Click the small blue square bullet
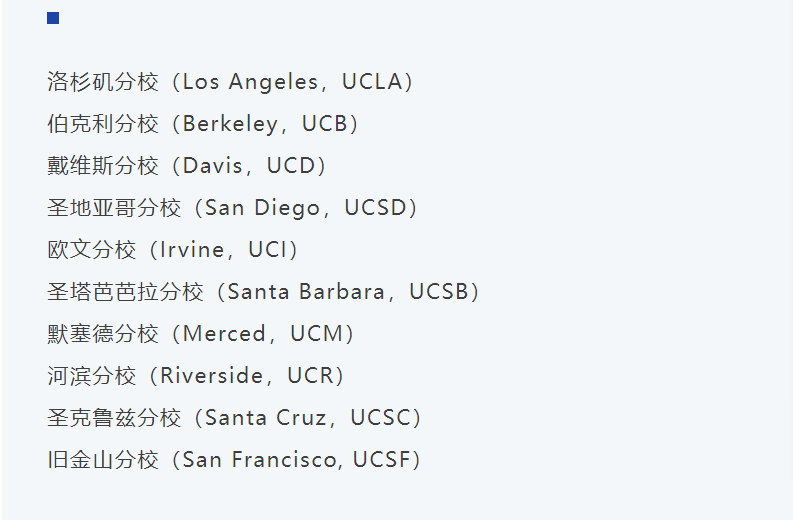The height and width of the screenshot is (520, 793). click(x=53, y=18)
